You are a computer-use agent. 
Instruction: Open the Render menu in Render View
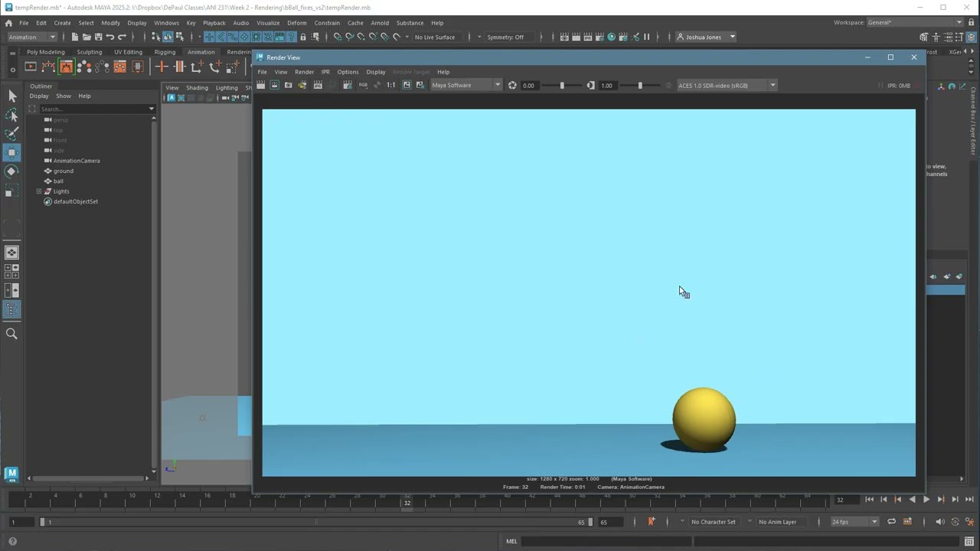pyautogui.click(x=304, y=72)
